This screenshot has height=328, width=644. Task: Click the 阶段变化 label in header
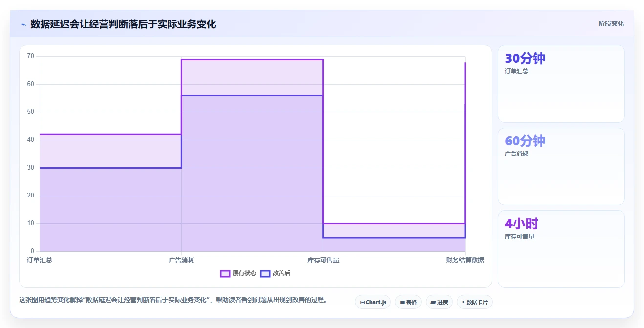pyautogui.click(x=611, y=23)
